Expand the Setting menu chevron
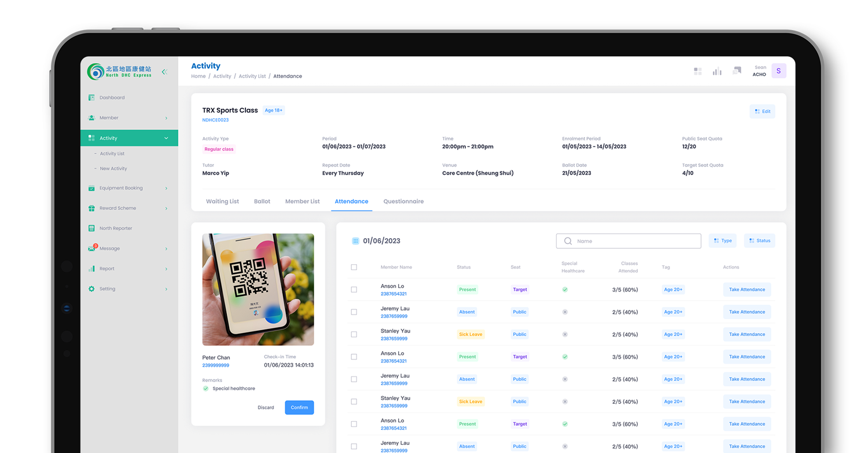 tap(166, 289)
